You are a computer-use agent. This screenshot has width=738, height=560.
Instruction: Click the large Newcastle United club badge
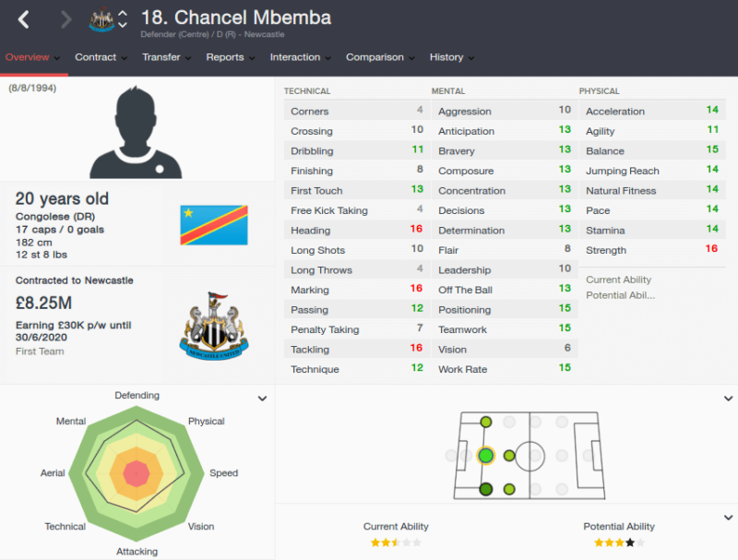(x=214, y=326)
